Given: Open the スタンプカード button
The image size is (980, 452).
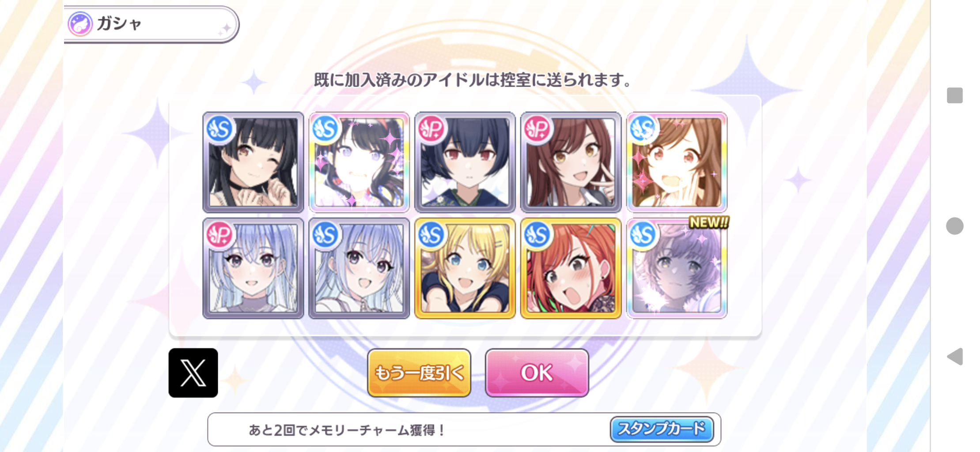Looking at the screenshot, I should [662, 429].
